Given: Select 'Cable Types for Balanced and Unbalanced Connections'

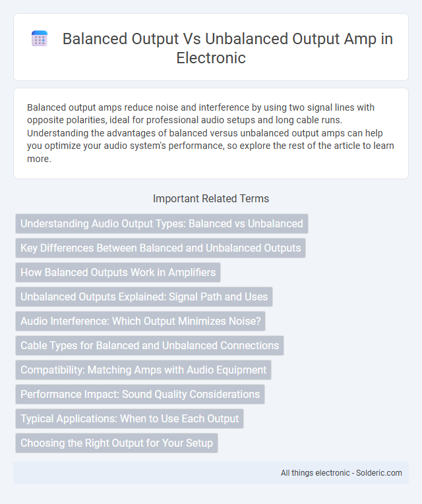Looking at the screenshot, I should 150,345.
